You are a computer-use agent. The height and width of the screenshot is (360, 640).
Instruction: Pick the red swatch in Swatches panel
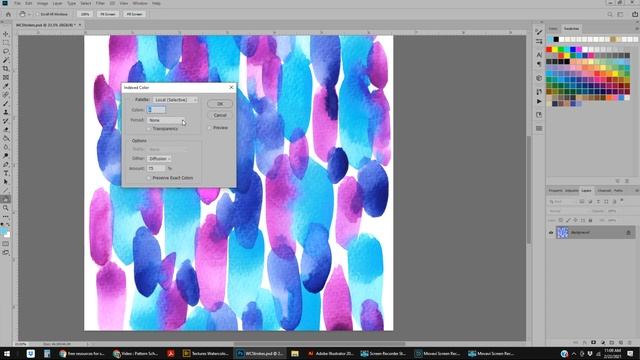pos(549,49)
